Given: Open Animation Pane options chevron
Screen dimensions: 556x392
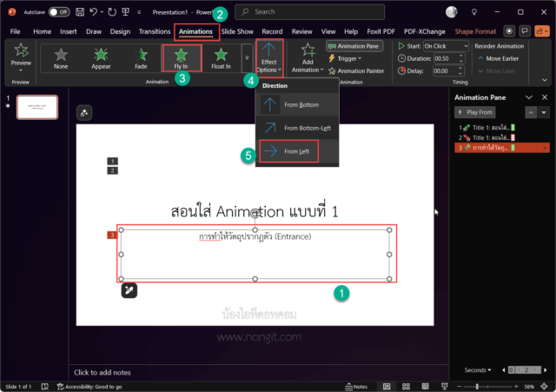Looking at the screenshot, I should coord(529,97).
